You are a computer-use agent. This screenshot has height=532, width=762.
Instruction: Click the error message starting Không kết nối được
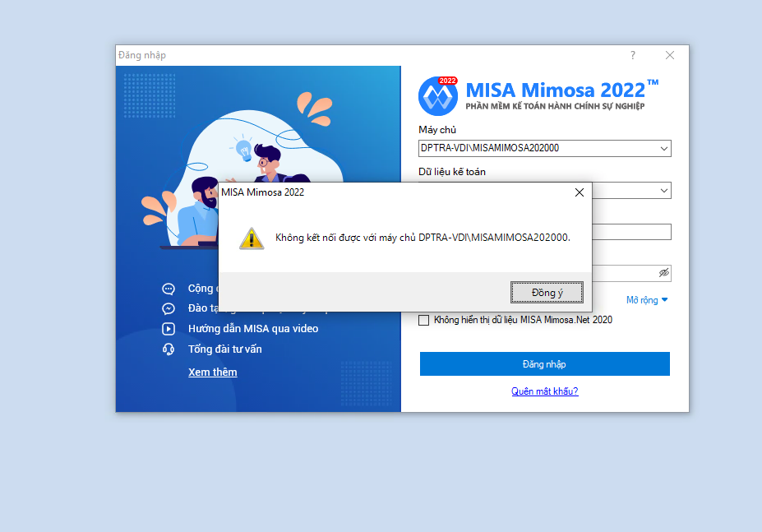tap(423, 238)
